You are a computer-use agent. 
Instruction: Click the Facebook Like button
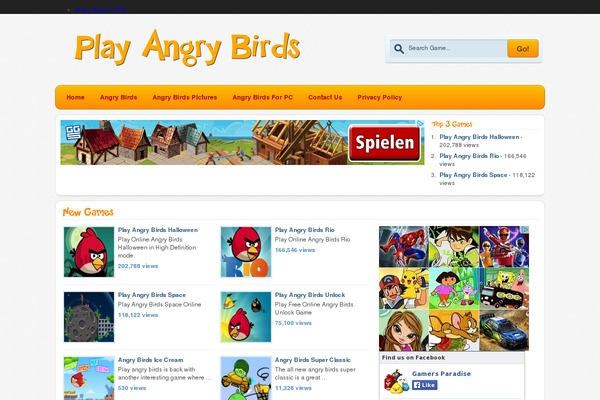pyautogui.click(x=425, y=385)
